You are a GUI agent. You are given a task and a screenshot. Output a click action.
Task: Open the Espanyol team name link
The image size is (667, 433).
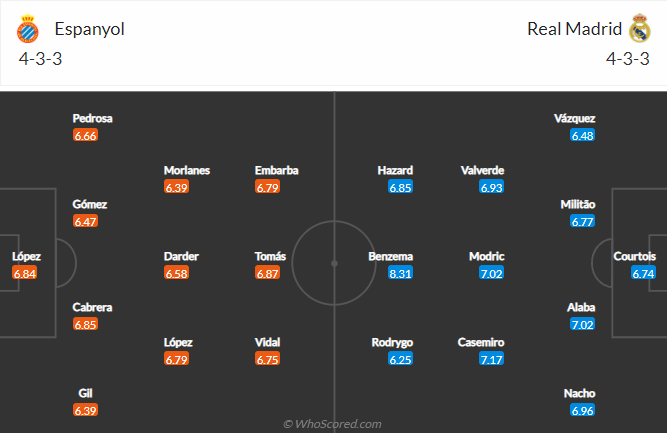pyautogui.click(x=89, y=29)
